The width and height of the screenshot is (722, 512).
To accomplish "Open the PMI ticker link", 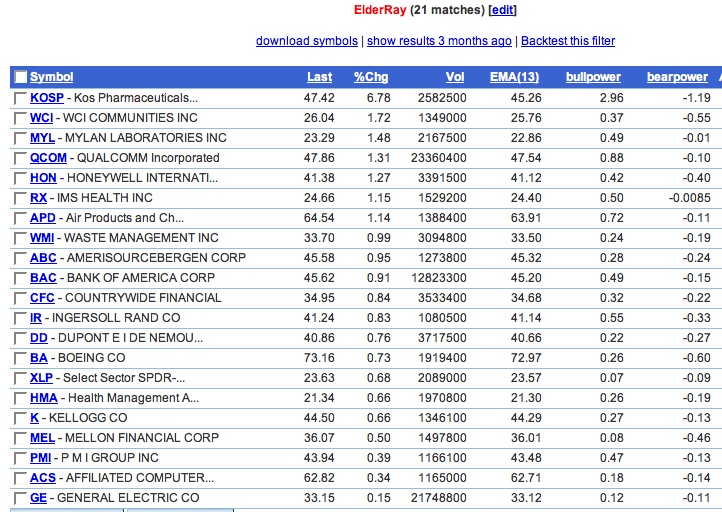I will [x=41, y=458].
